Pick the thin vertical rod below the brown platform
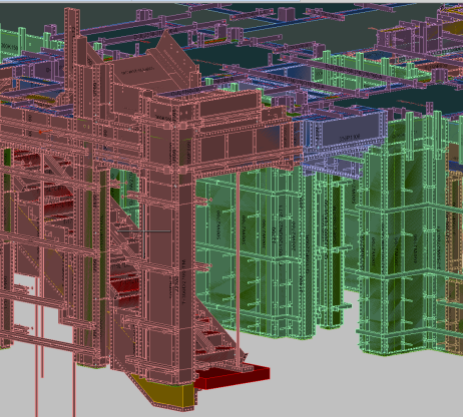The width and height of the screenshot is (463, 417). click(238, 268)
